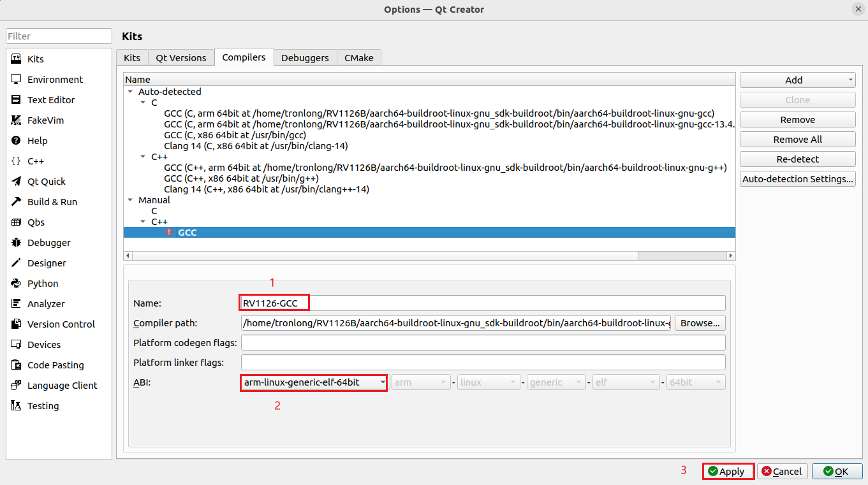Collapse the Manual compilers group
The height and width of the screenshot is (485, 868).
(x=130, y=200)
